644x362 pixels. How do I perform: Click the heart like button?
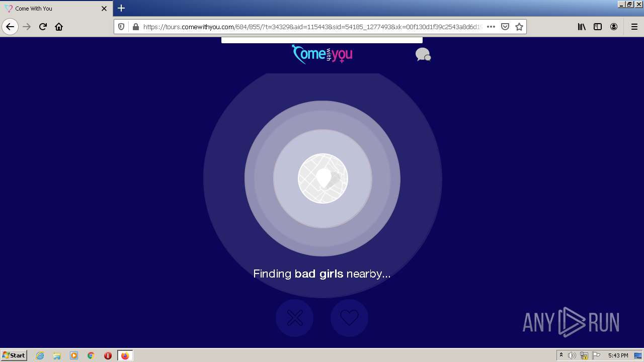tap(349, 318)
